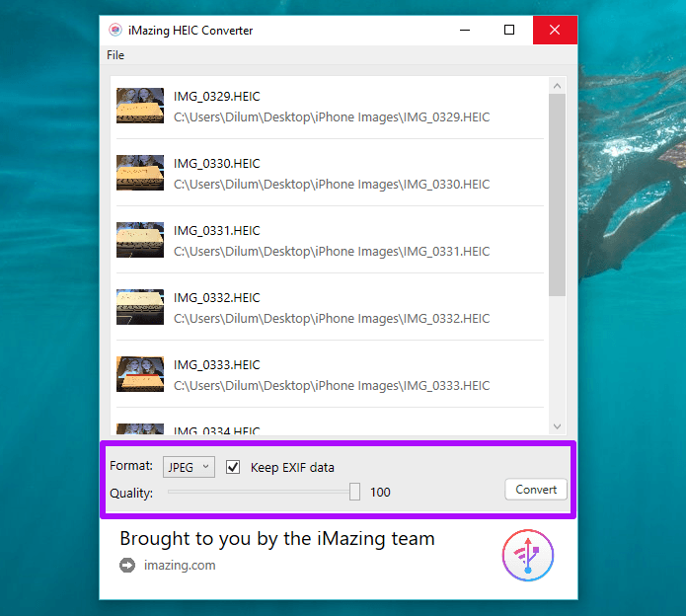
Task: Click the scrollbar up arrow
Action: coord(557,86)
